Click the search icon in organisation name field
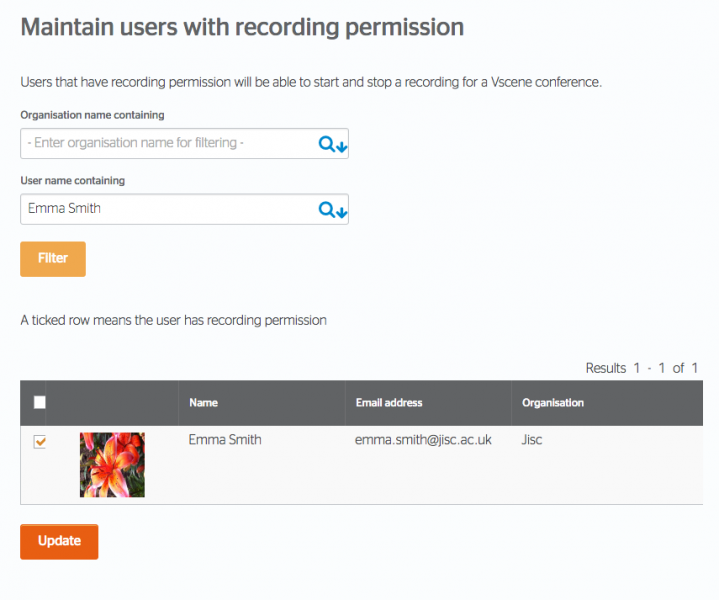 click(x=333, y=144)
